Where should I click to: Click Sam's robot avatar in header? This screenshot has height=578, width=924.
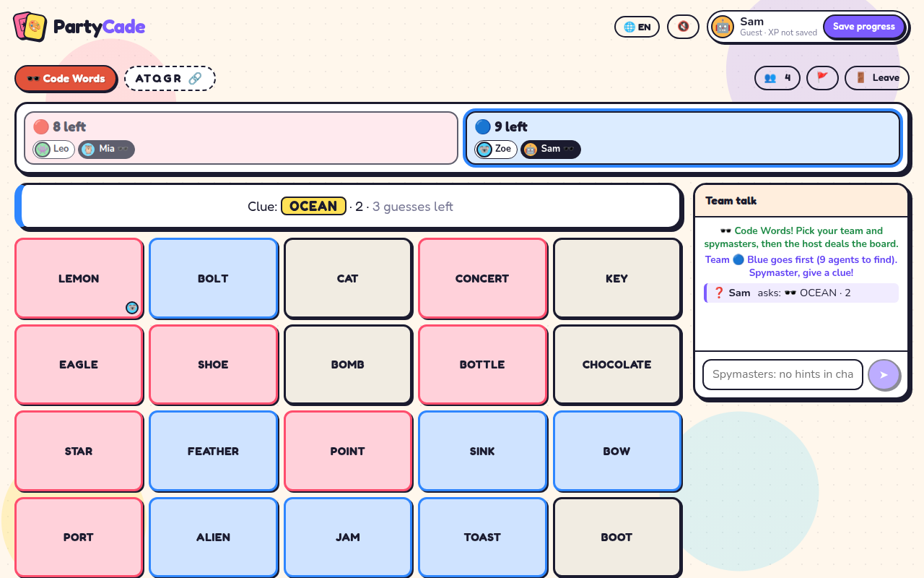723,27
